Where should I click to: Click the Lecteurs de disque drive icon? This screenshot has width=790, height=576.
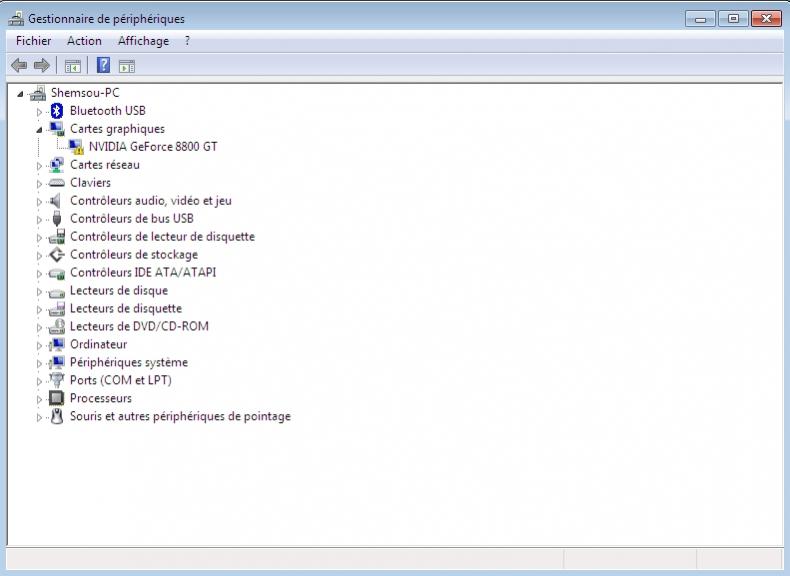pos(57,292)
